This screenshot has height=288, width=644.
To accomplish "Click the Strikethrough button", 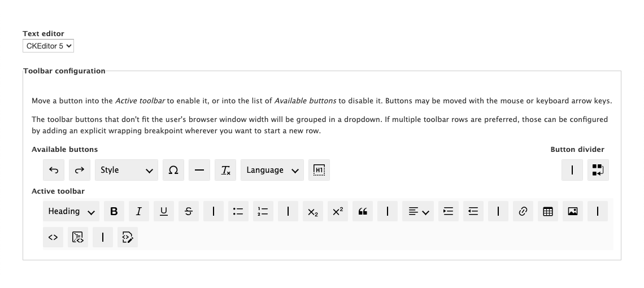I will tap(189, 211).
